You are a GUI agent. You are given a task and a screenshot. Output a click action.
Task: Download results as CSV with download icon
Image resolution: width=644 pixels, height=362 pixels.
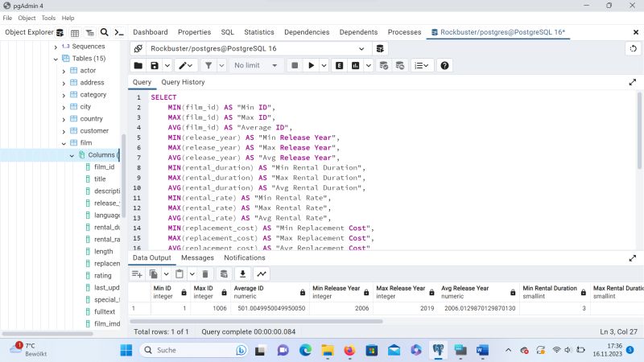(x=243, y=274)
